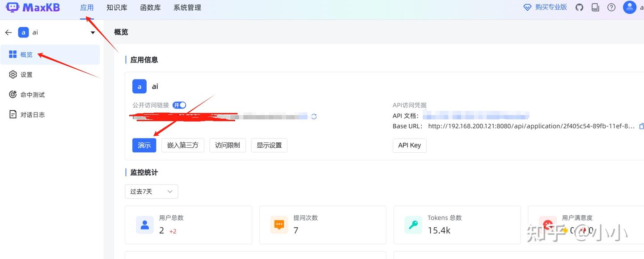
Task: Open 嵌入第三方 settings
Action: (x=183, y=145)
